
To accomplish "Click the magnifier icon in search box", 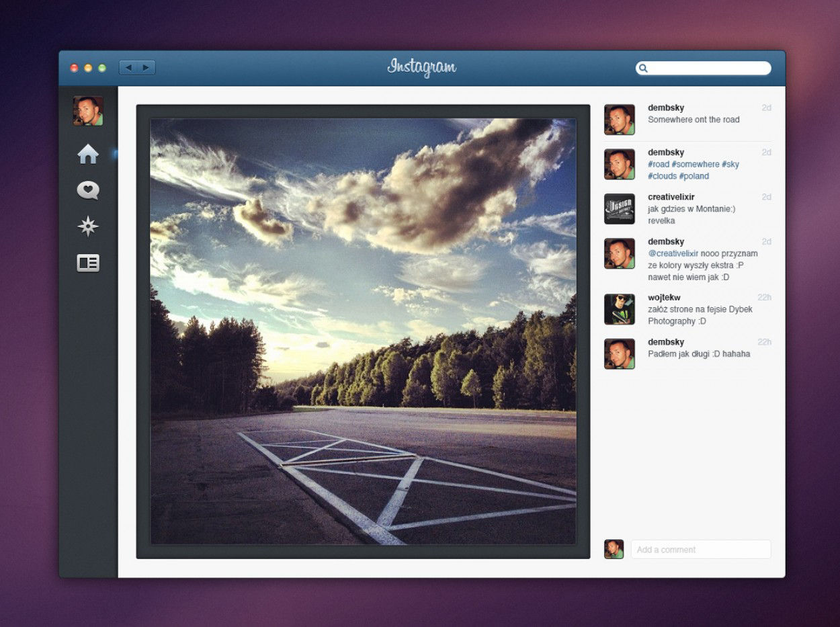I will click(x=643, y=68).
